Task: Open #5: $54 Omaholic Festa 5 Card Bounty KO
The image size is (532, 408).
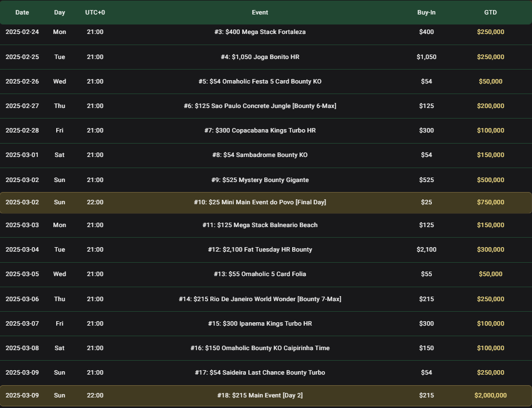Action: coord(260,81)
